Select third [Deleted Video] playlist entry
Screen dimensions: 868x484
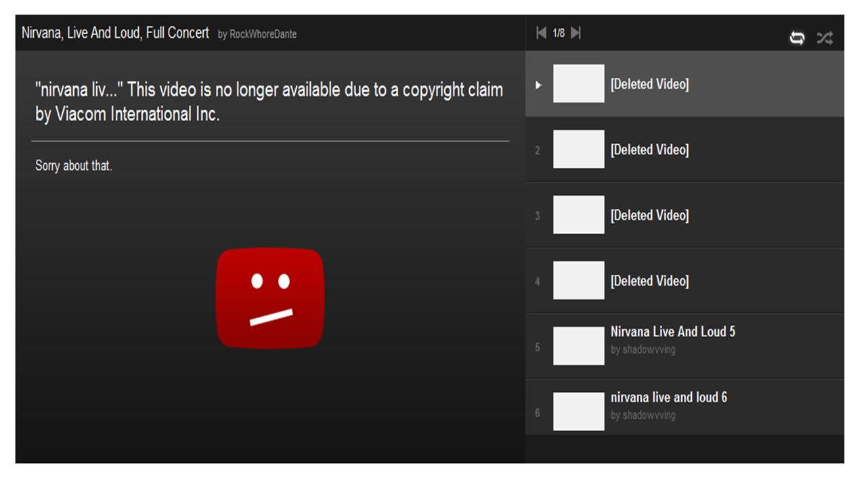coord(649,215)
